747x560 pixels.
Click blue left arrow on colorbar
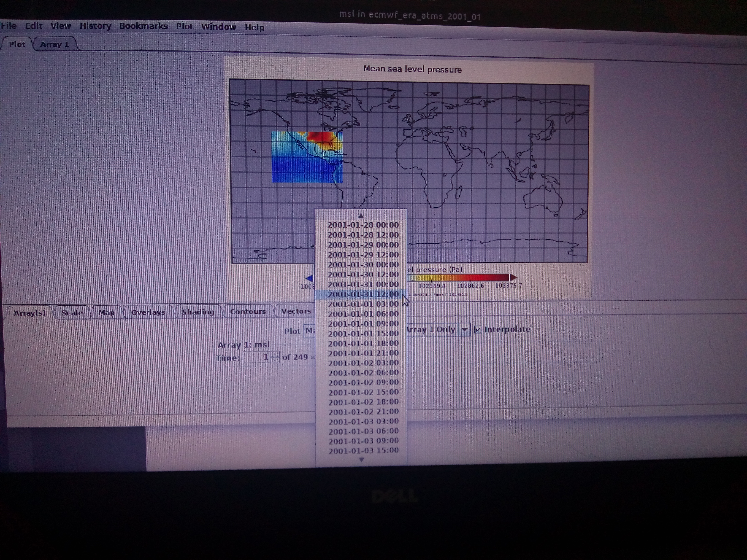(x=309, y=278)
